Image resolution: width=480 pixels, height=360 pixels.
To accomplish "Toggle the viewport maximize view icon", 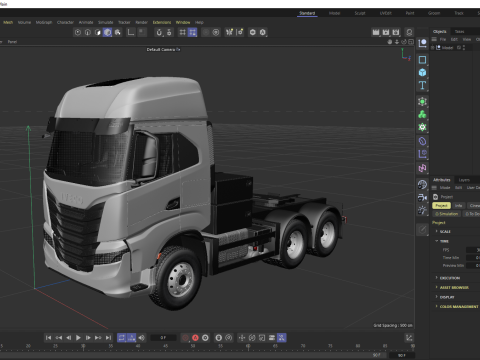I will point(411,42).
